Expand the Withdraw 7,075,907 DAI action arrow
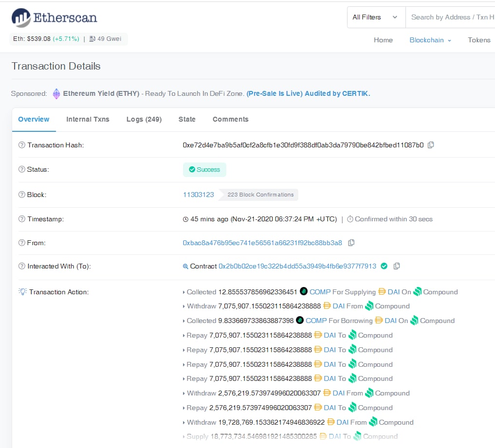 183,306
